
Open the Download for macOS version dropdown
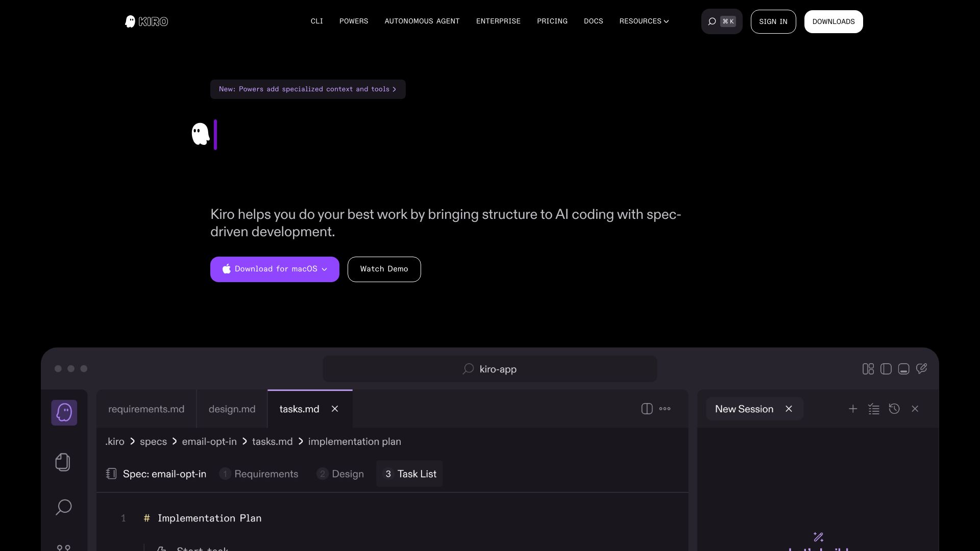[325, 269]
